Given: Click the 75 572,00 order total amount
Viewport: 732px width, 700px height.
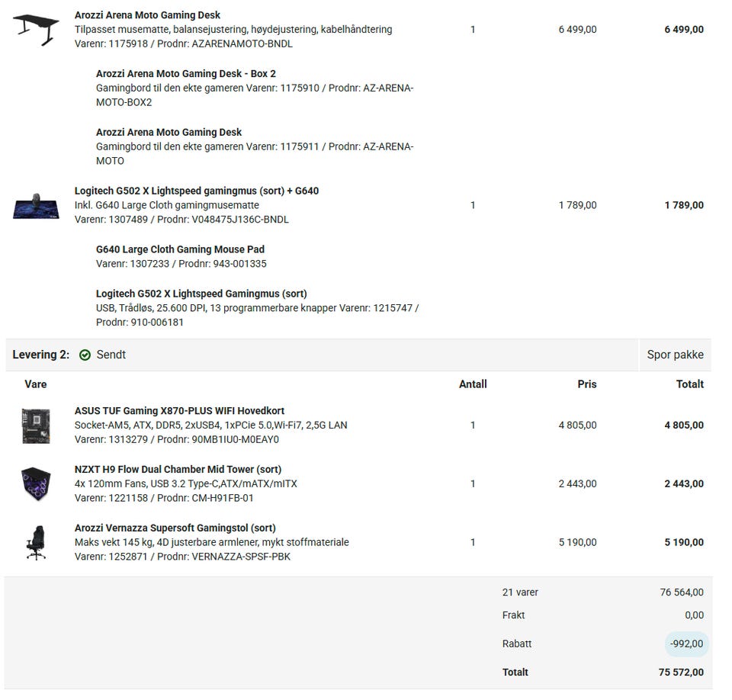Looking at the screenshot, I should pyautogui.click(x=681, y=673).
